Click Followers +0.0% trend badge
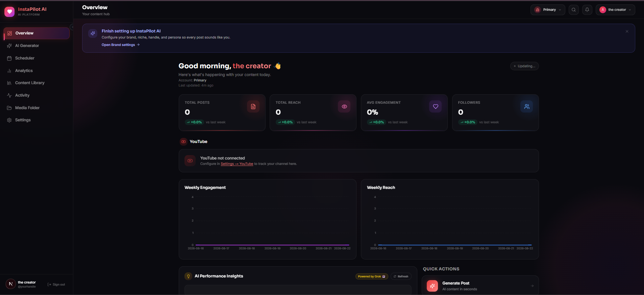The width and height of the screenshot is (644, 295). (468, 122)
